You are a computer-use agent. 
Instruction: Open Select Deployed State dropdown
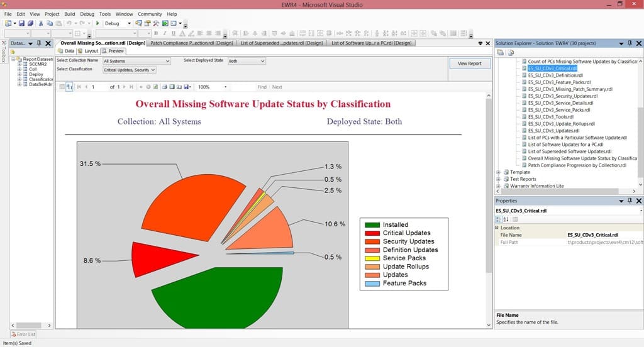tap(247, 61)
